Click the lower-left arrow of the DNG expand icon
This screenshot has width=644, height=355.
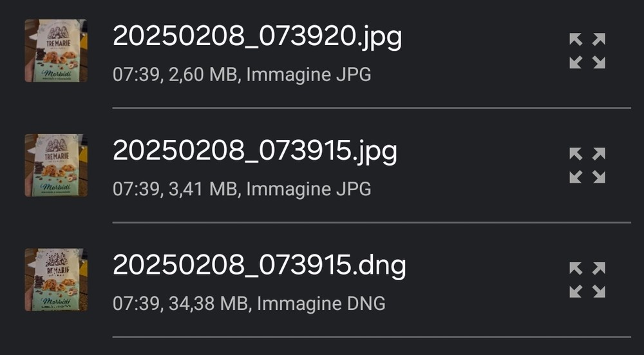pos(576,291)
